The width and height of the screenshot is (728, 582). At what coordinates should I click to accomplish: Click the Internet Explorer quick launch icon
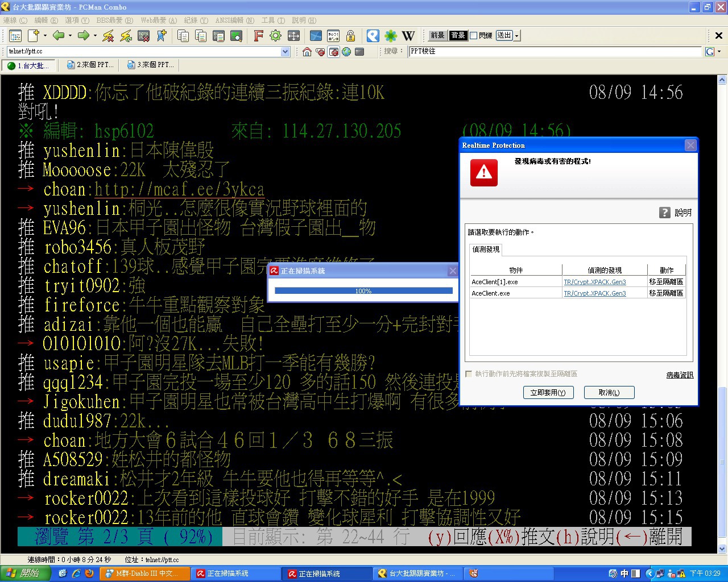(76, 573)
